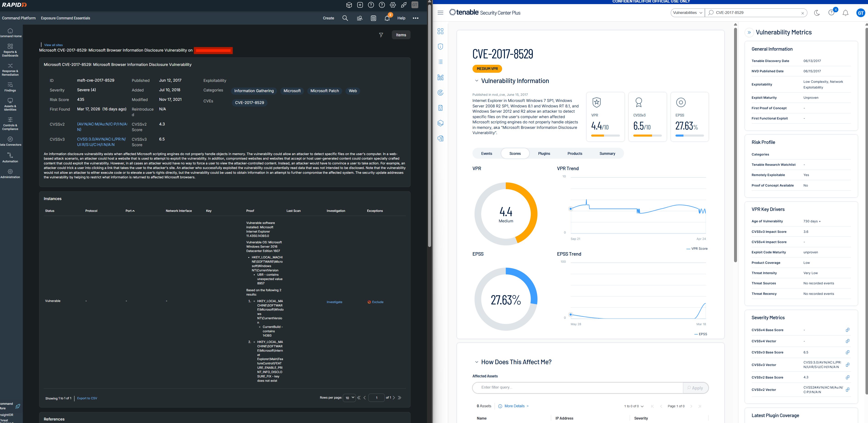Switch to Plugins tab in Tenable

(544, 153)
